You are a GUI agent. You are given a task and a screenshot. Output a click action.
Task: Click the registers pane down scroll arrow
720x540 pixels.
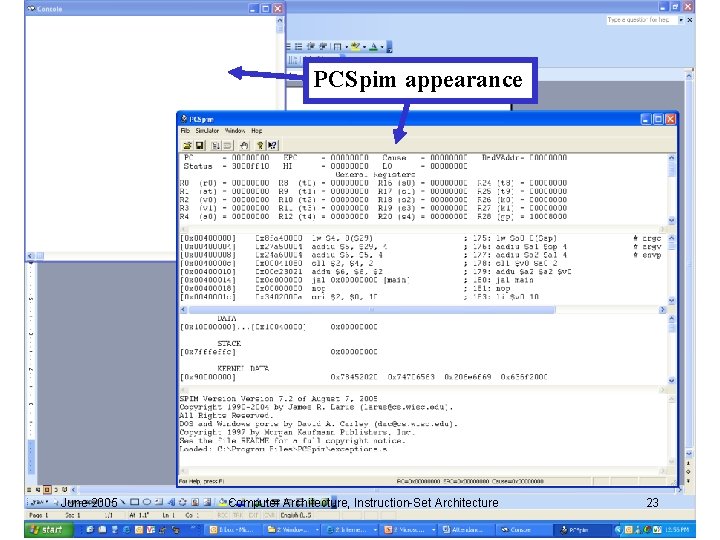(671, 220)
